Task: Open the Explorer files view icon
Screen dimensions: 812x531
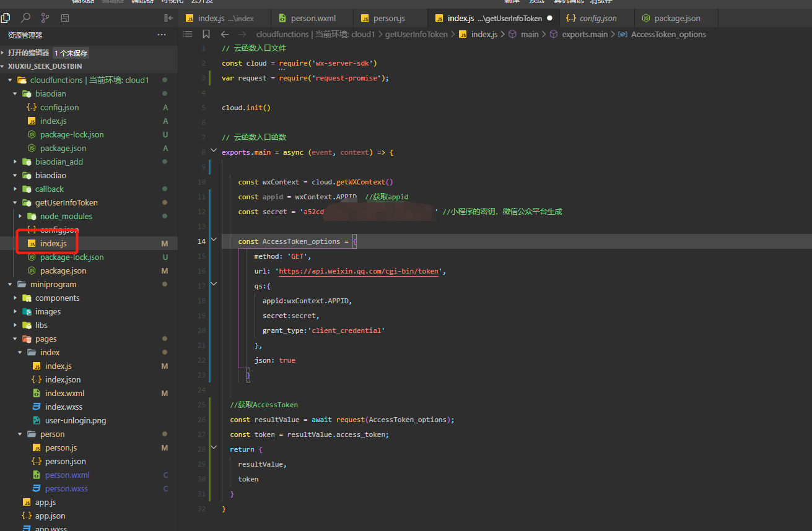Action: click(x=6, y=18)
